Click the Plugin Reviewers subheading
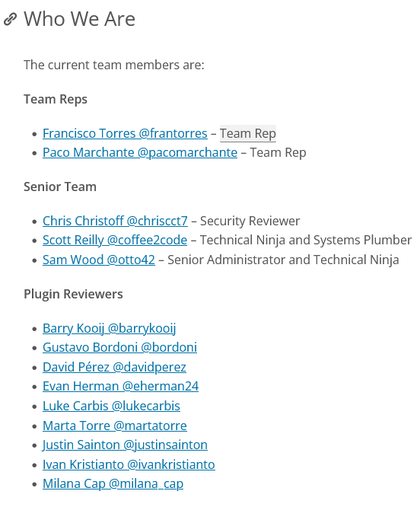Screen dimensions: 420x507 [x=73, y=295]
